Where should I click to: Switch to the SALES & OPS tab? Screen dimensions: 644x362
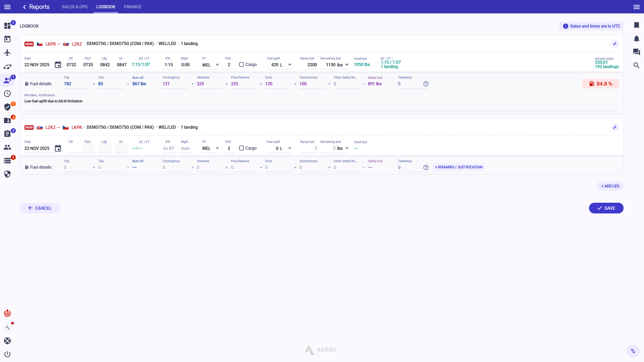point(75,7)
